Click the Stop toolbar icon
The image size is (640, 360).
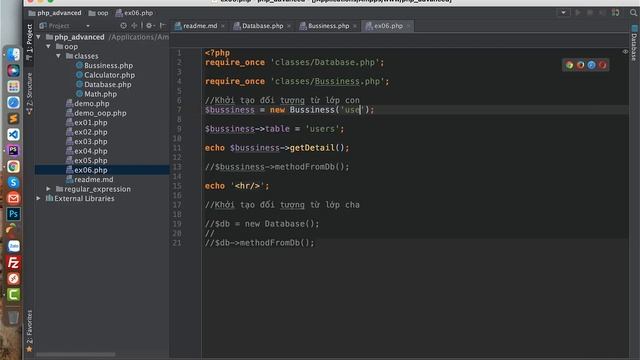pos(590,13)
